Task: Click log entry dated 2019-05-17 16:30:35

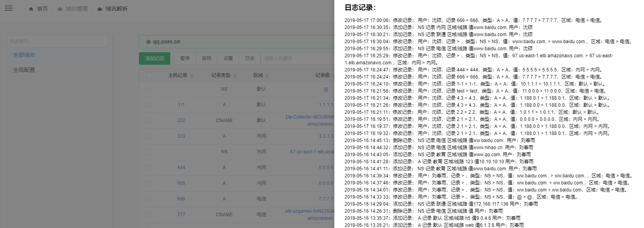Action: point(438,27)
